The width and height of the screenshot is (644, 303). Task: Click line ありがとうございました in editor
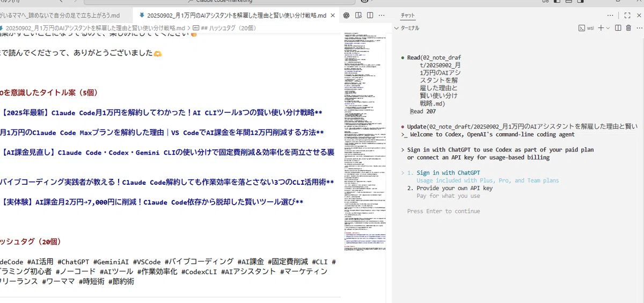80,53
